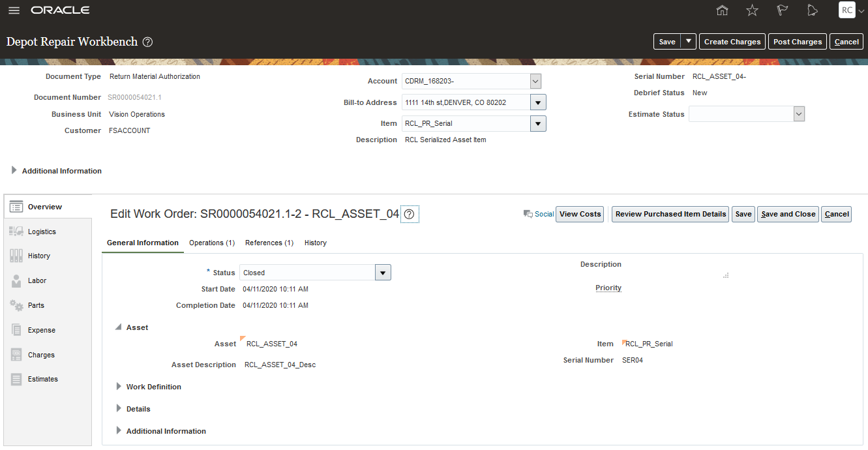Click the View Costs button

(580, 214)
